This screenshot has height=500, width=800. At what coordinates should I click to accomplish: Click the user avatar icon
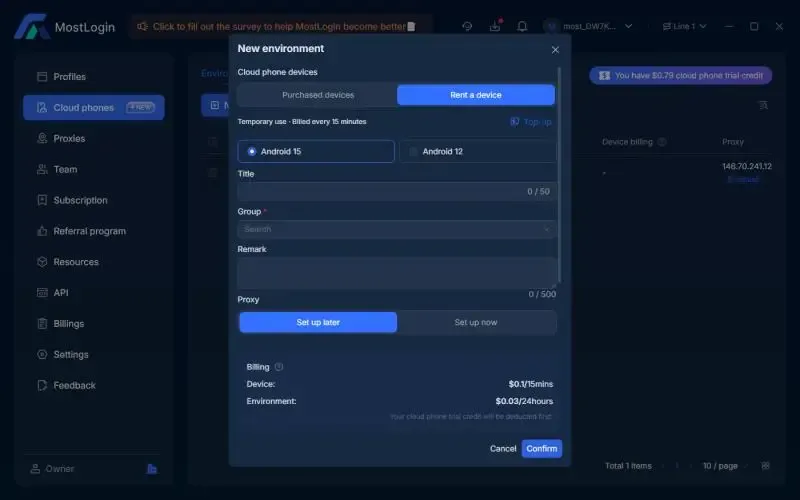click(x=551, y=26)
